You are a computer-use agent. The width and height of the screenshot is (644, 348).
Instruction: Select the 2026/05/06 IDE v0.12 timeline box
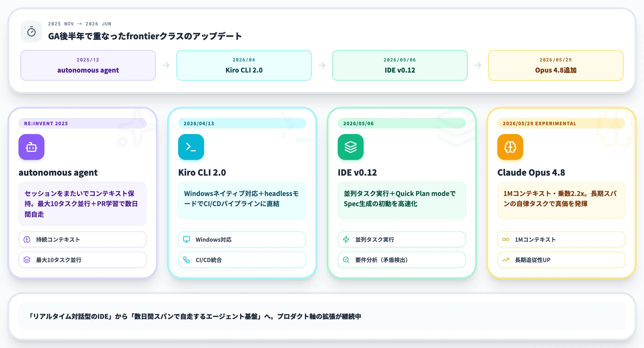[400, 65]
